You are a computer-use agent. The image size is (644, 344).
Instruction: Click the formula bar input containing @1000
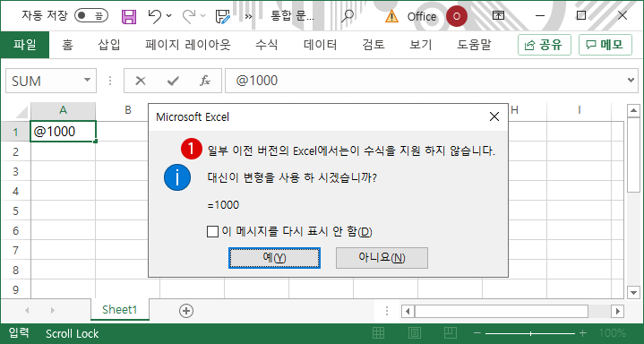click(x=425, y=81)
